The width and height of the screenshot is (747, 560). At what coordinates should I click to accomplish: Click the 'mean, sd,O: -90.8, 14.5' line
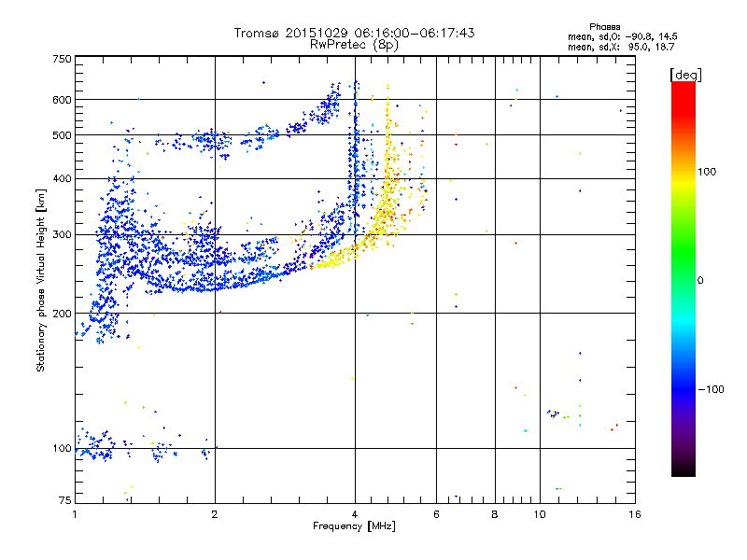tap(622, 36)
